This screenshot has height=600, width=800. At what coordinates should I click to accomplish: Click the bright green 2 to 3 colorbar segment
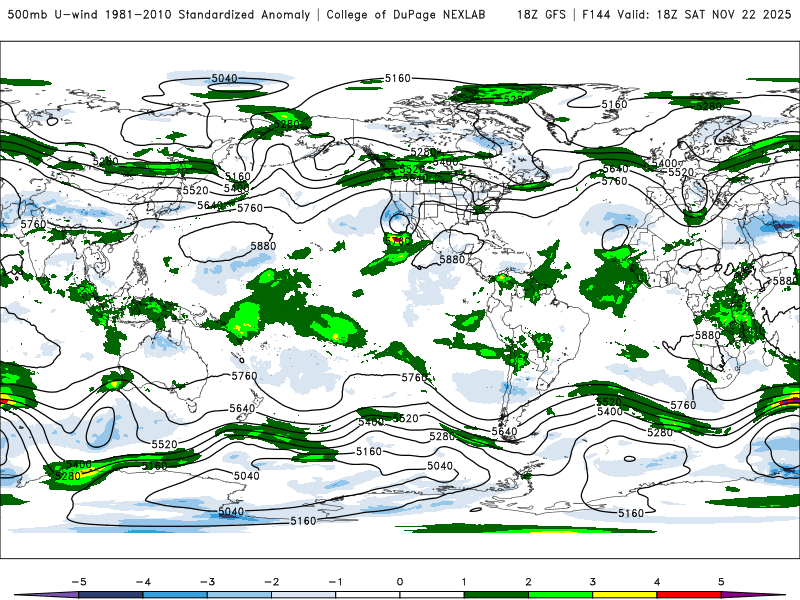coord(560,595)
